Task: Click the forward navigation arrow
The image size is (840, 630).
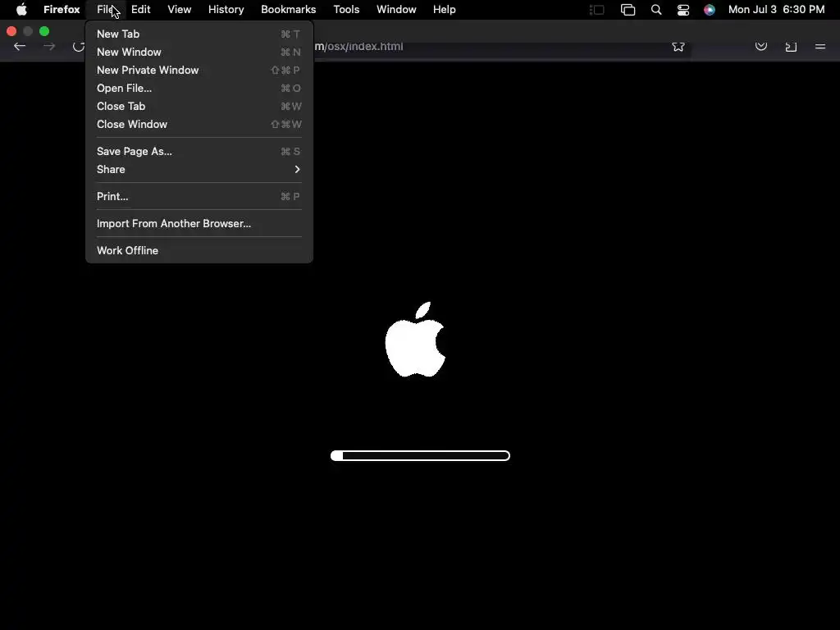Action: (x=49, y=47)
